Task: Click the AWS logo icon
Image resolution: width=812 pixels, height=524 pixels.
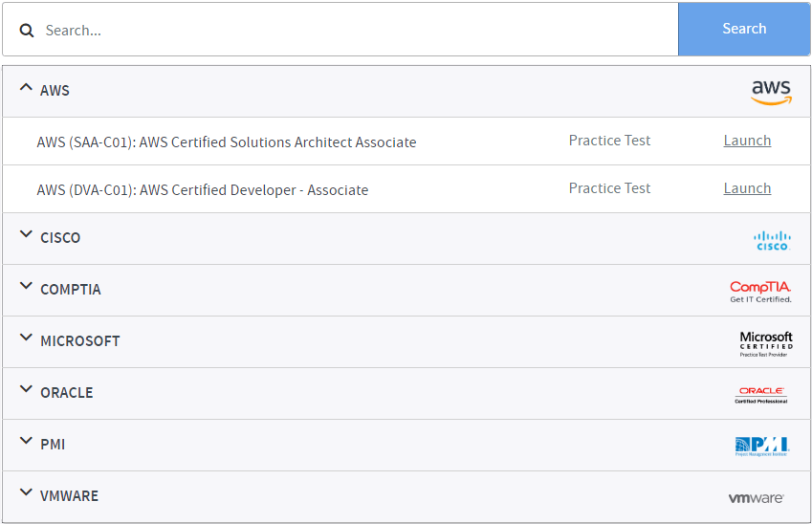Action: (x=771, y=92)
